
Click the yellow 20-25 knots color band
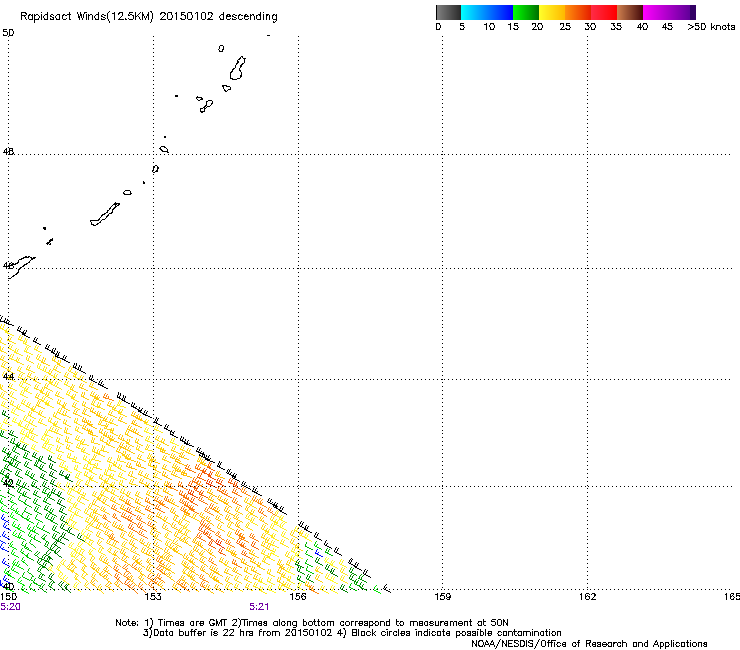pos(552,12)
